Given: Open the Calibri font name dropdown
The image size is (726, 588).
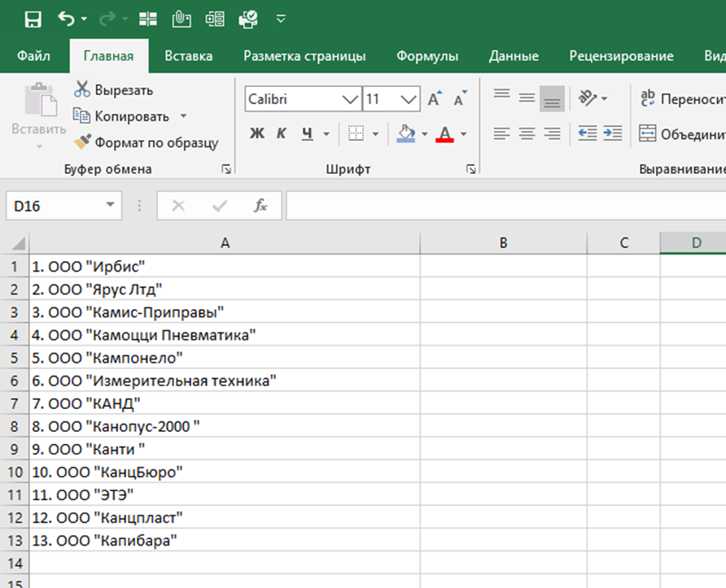Looking at the screenshot, I should pos(350,99).
